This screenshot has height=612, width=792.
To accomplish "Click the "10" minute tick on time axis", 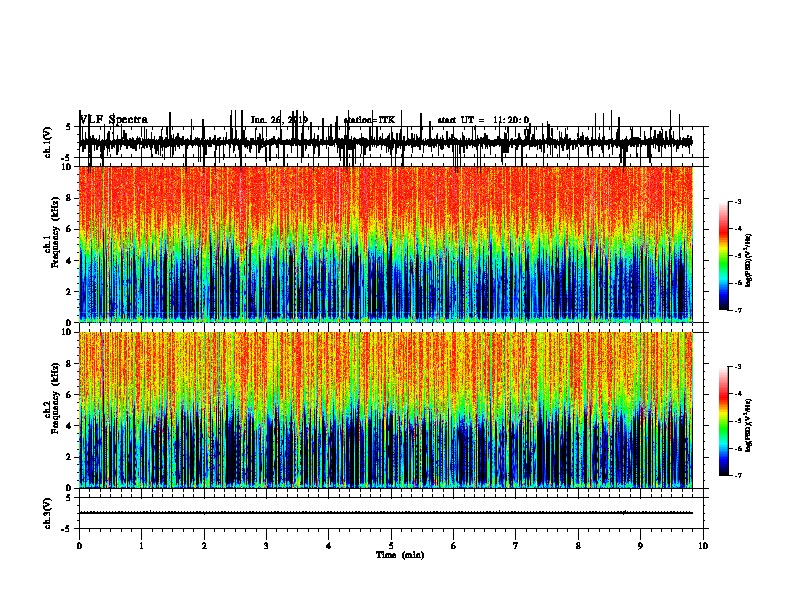I will [703, 546].
